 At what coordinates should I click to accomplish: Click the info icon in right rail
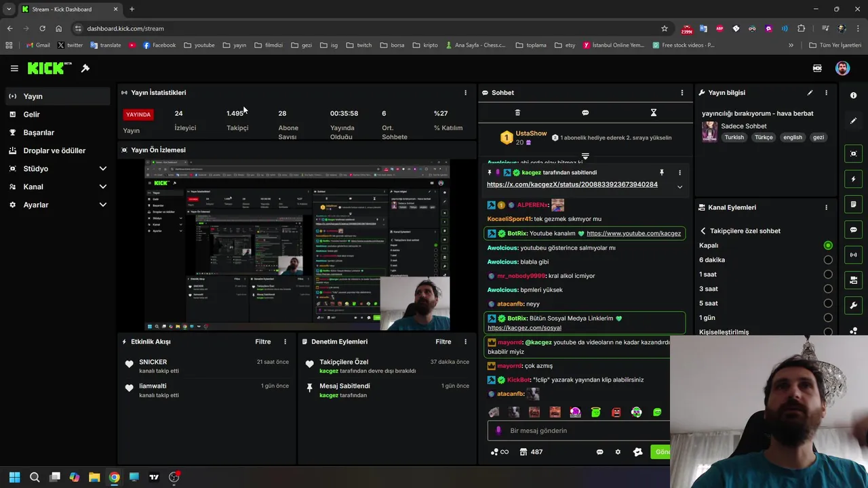(x=853, y=96)
